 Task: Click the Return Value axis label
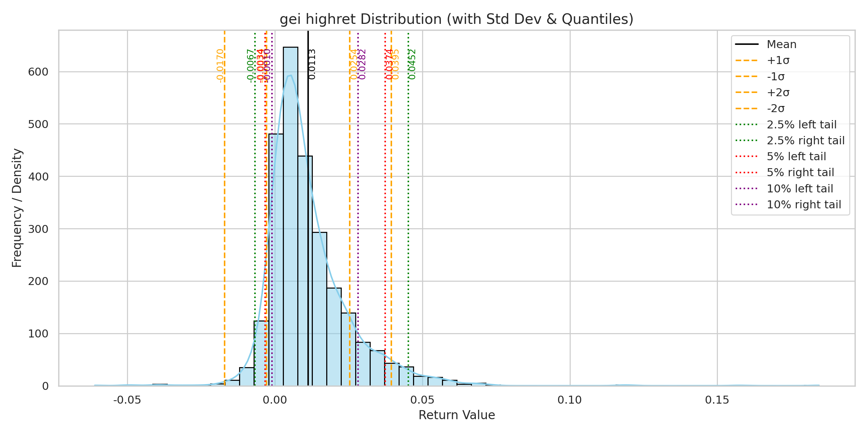click(456, 415)
